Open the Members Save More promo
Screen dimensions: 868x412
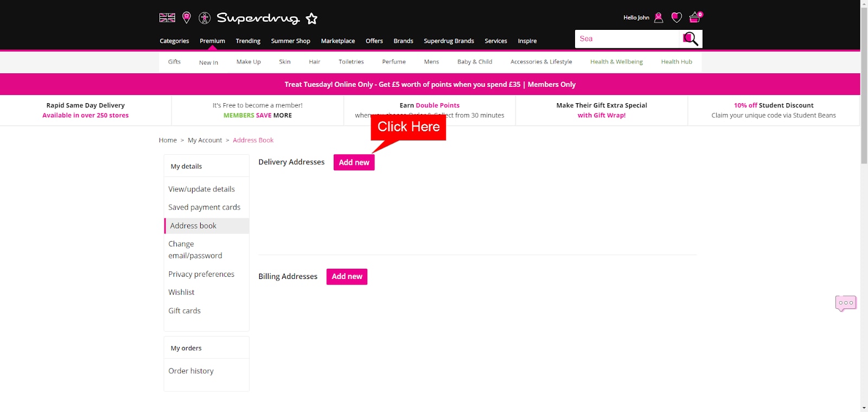(x=258, y=110)
